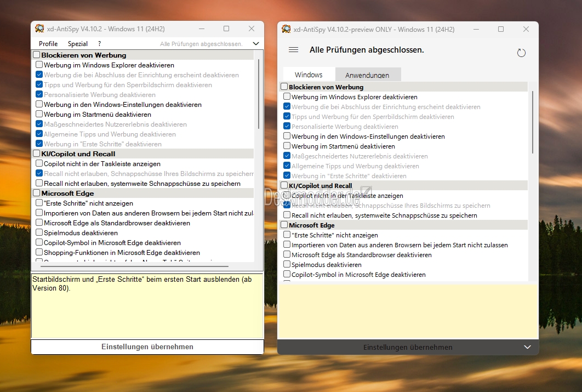
Task: Click the refresh icon in preview window
Action: (x=521, y=53)
